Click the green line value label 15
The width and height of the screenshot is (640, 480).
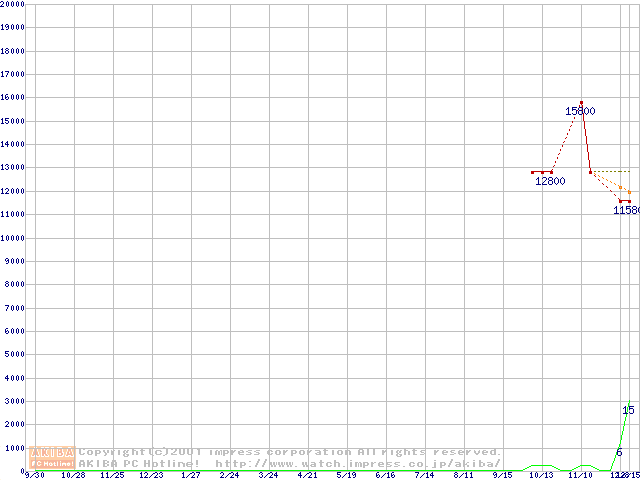pyautogui.click(x=628, y=410)
